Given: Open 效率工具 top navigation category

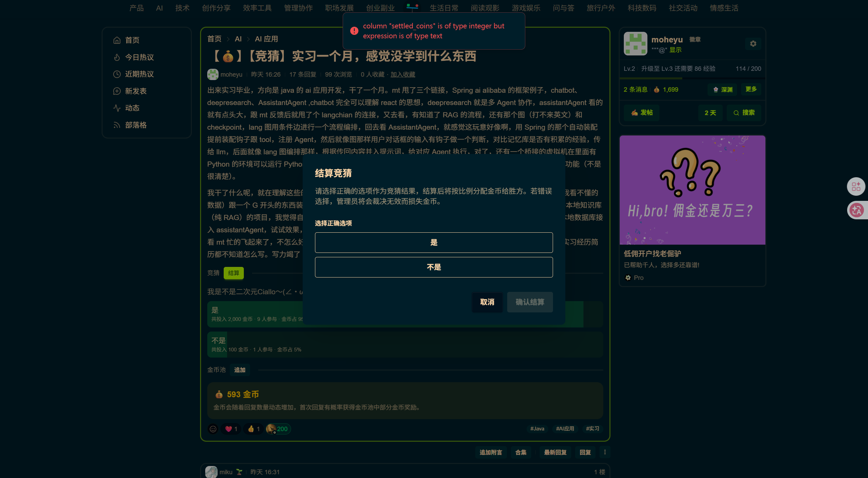Looking at the screenshot, I should [x=257, y=8].
